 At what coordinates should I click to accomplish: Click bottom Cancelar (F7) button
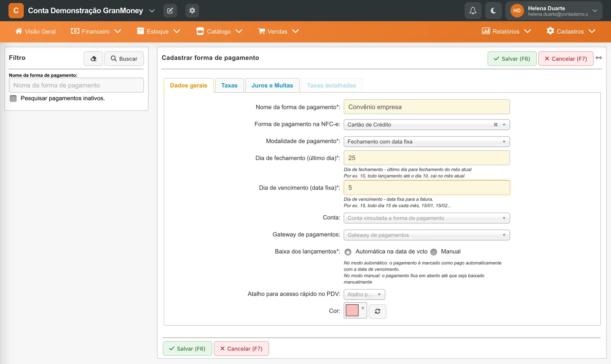[241, 348]
